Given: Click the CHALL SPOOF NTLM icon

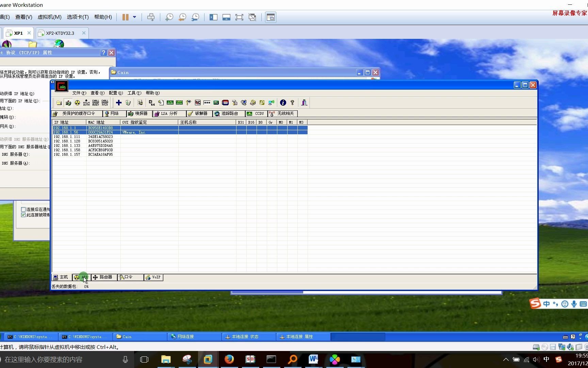Looking at the screenshot, I should (x=105, y=103).
